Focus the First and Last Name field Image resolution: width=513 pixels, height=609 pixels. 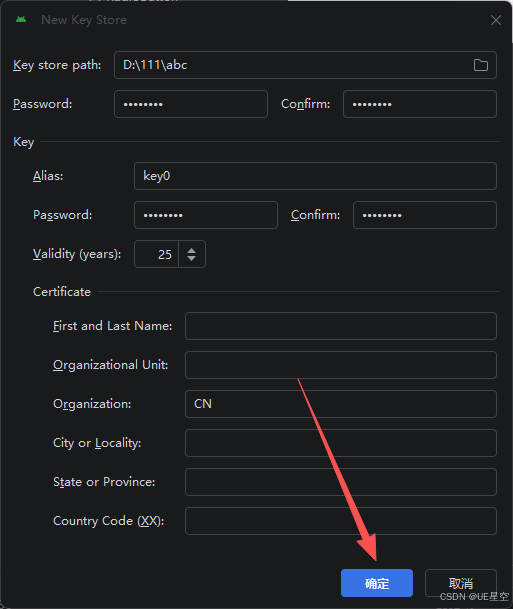(341, 326)
